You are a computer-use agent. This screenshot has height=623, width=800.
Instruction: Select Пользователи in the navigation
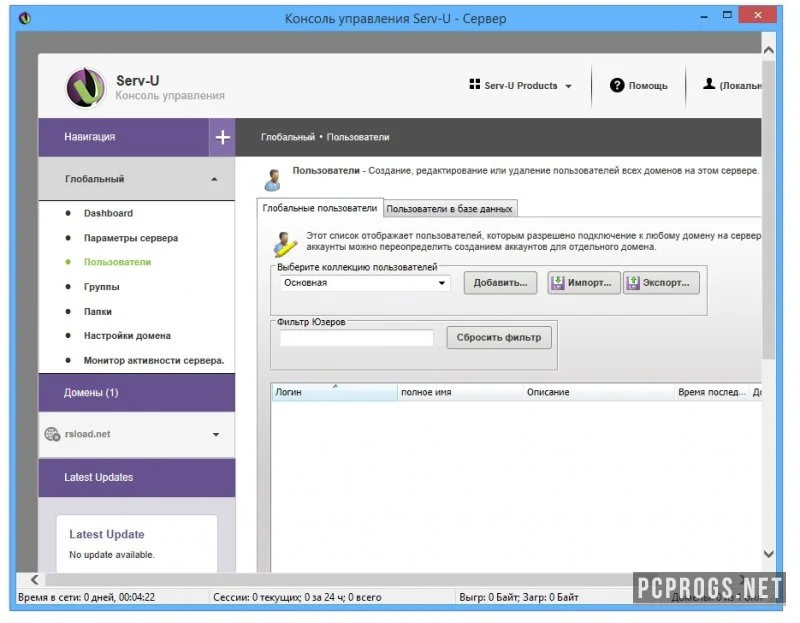117,262
